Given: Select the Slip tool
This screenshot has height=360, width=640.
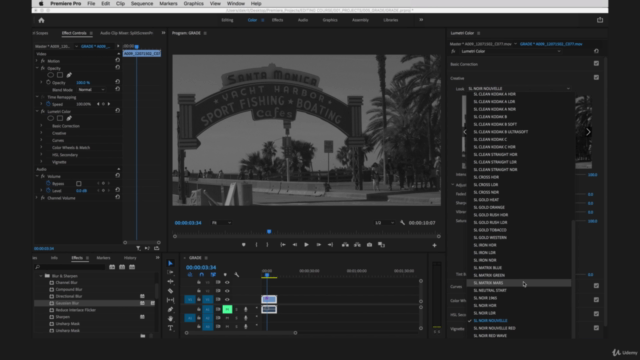Looking at the screenshot, I should tap(171, 300).
